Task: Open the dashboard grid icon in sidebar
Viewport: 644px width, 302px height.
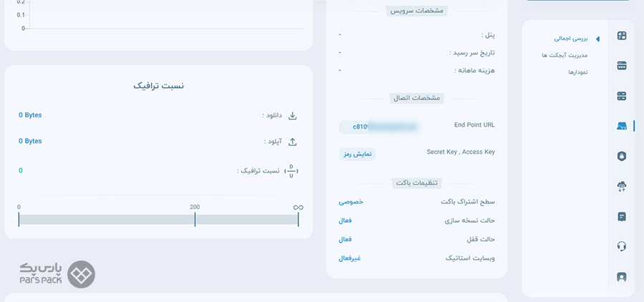Action: pyautogui.click(x=622, y=36)
